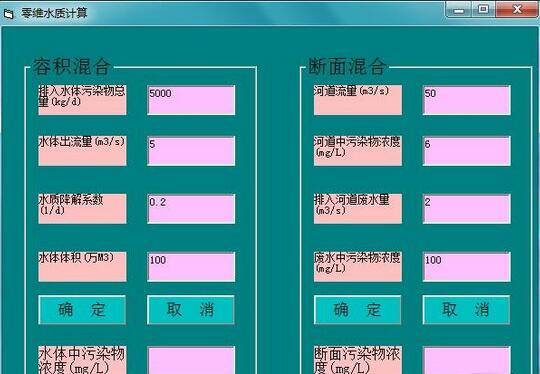540x374 pixels.
Task: Minimize the 零维水质计算 window
Action: point(459,10)
